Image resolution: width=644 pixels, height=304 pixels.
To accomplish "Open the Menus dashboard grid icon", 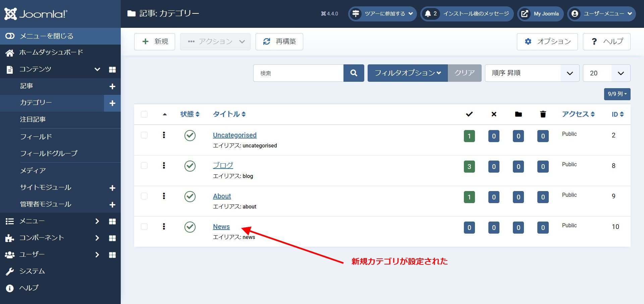I will 112,222.
